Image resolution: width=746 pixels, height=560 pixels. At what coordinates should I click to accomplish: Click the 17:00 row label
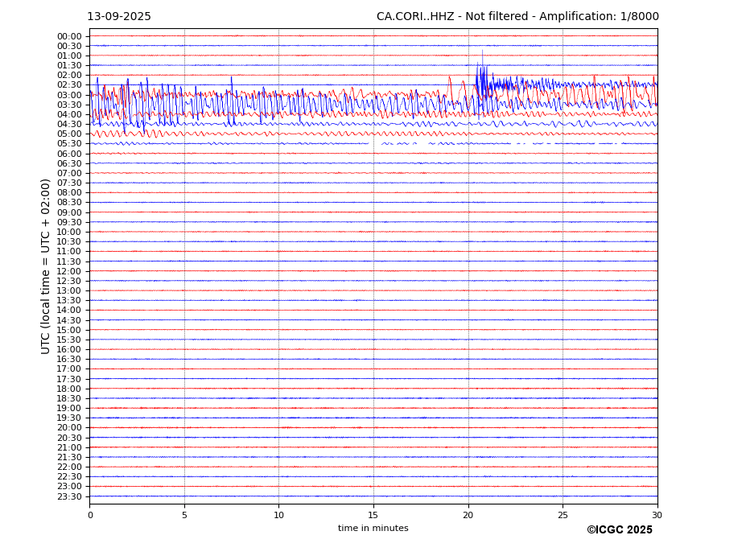pos(69,369)
